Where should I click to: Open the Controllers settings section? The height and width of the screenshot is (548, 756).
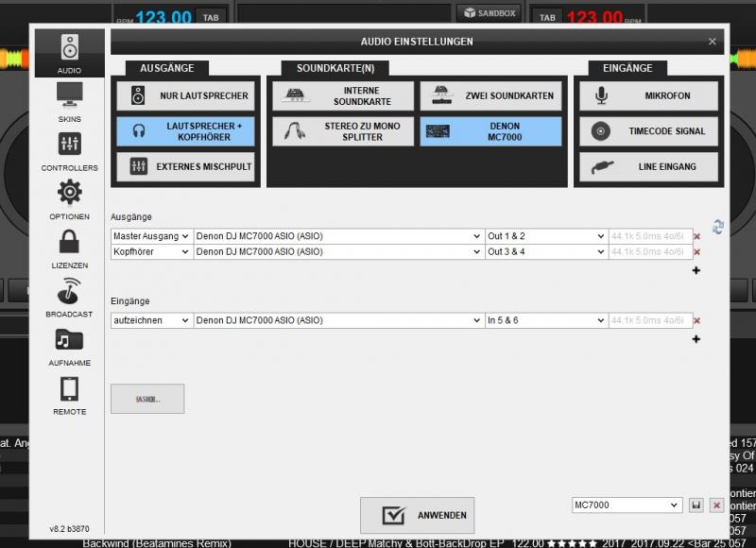pos(69,151)
